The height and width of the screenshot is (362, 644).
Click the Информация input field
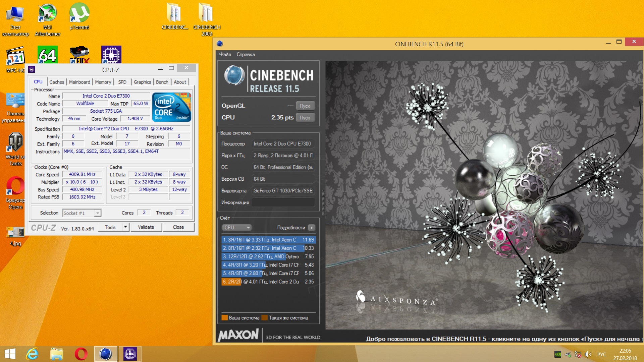point(283,202)
